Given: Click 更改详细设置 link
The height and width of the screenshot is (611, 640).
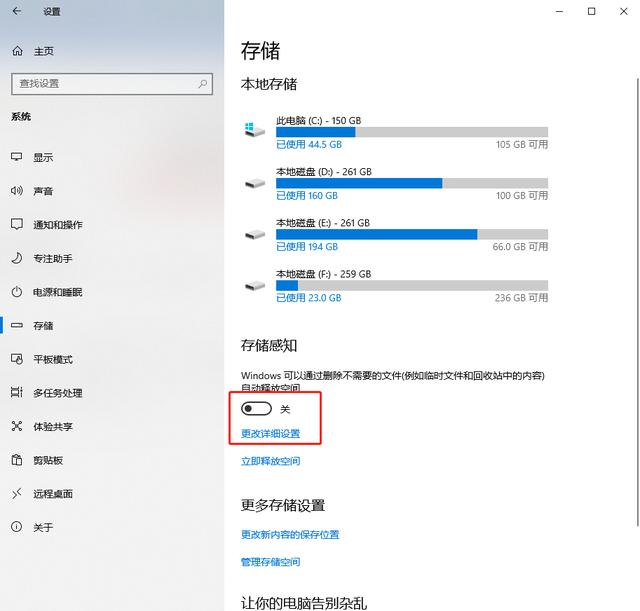Looking at the screenshot, I should [270, 434].
